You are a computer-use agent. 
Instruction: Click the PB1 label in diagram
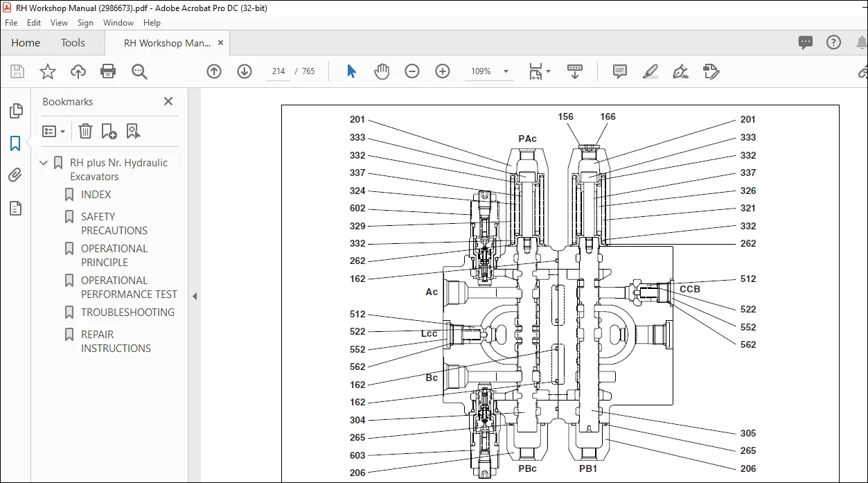pos(588,468)
